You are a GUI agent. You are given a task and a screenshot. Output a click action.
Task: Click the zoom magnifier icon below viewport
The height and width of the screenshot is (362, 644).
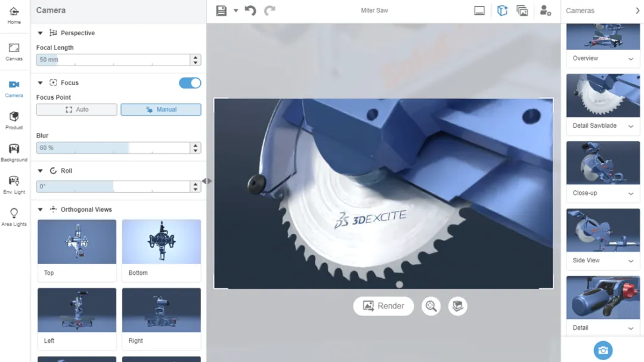pos(431,306)
